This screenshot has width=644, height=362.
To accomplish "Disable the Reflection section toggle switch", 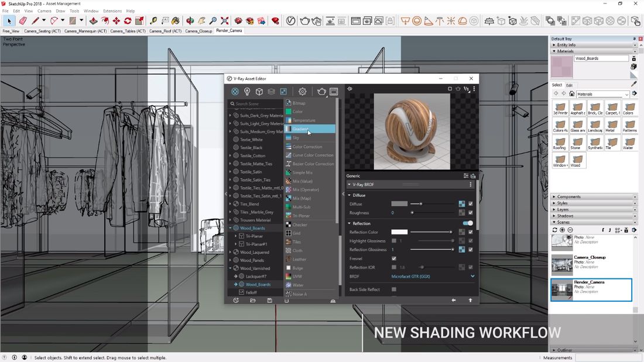I will (467, 223).
